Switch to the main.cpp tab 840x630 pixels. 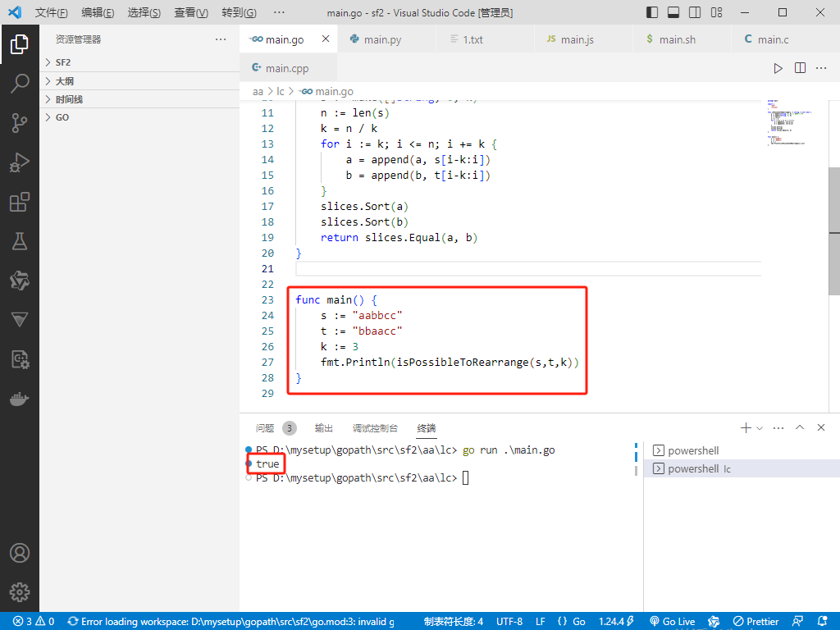[288, 68]
